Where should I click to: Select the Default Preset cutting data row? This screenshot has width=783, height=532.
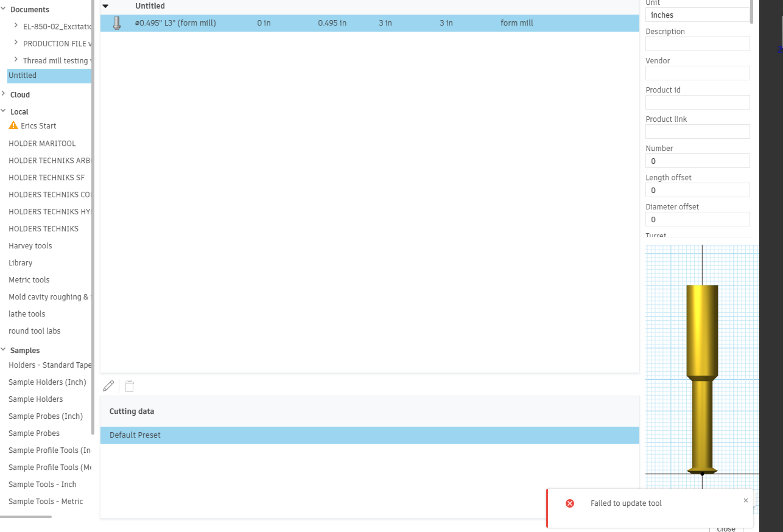tap(370, 435)
